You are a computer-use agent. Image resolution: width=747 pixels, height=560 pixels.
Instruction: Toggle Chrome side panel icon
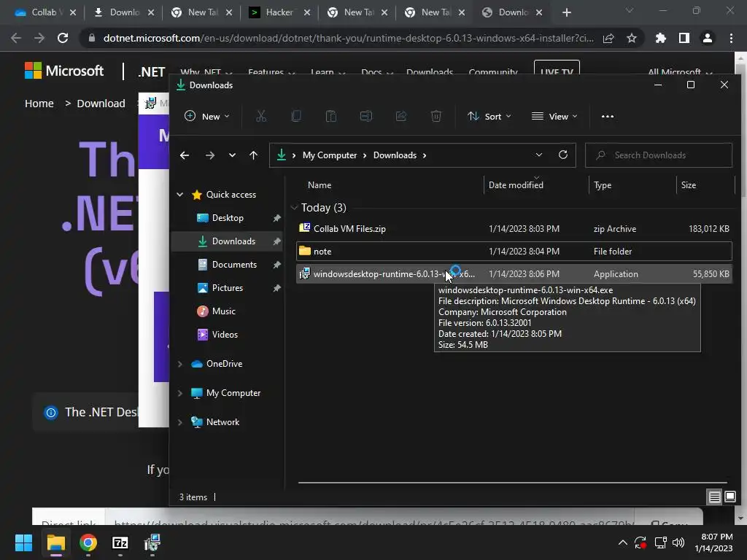pos(684,38)
